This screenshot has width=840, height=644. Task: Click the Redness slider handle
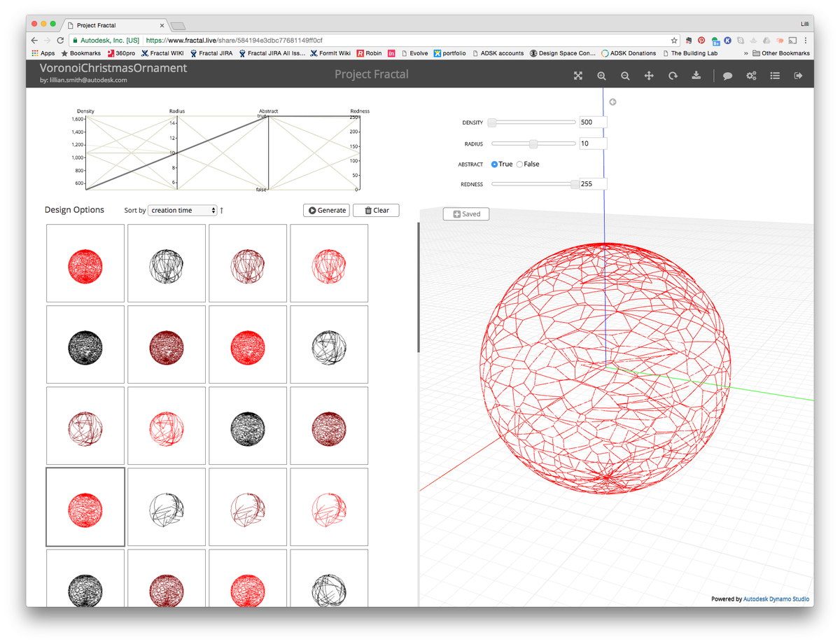tap(575, 184)
